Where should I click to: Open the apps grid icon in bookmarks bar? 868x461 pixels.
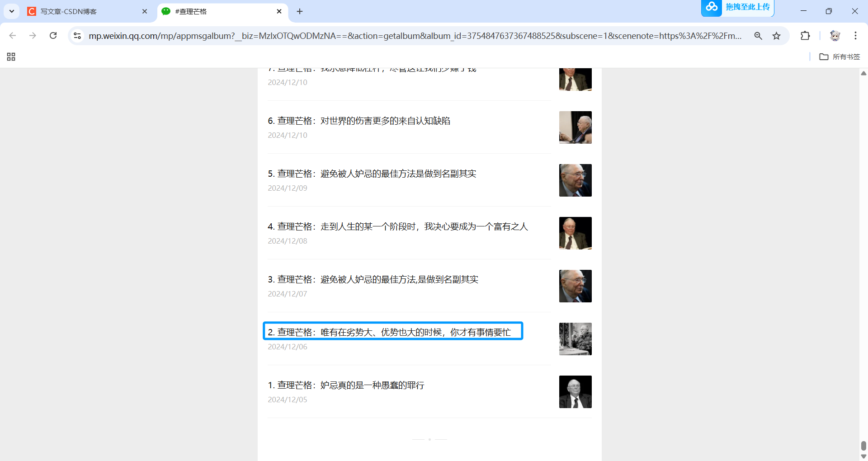point(11,56)
